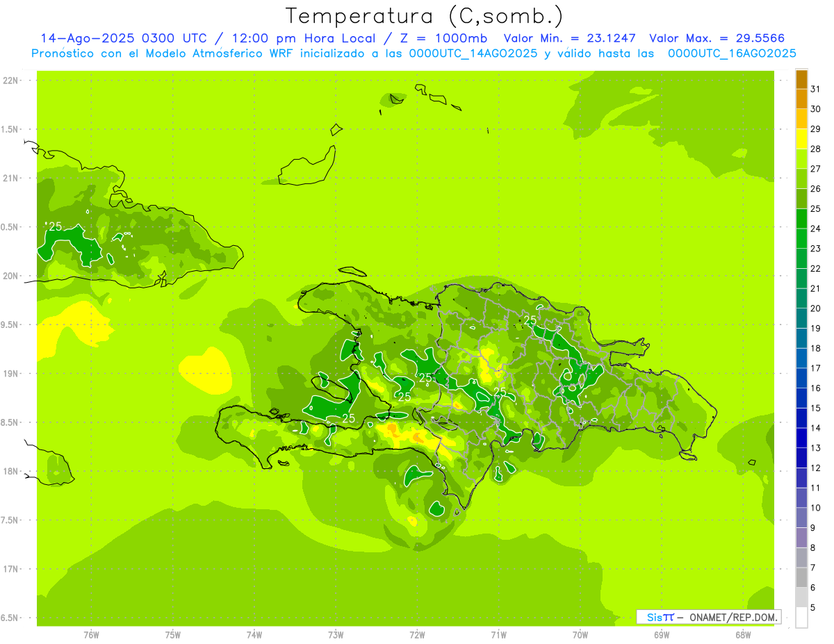Click the title "Temperatura (C,somb.)"
Viewport: 834px width, 644px height.
click(x=425, y=15)
